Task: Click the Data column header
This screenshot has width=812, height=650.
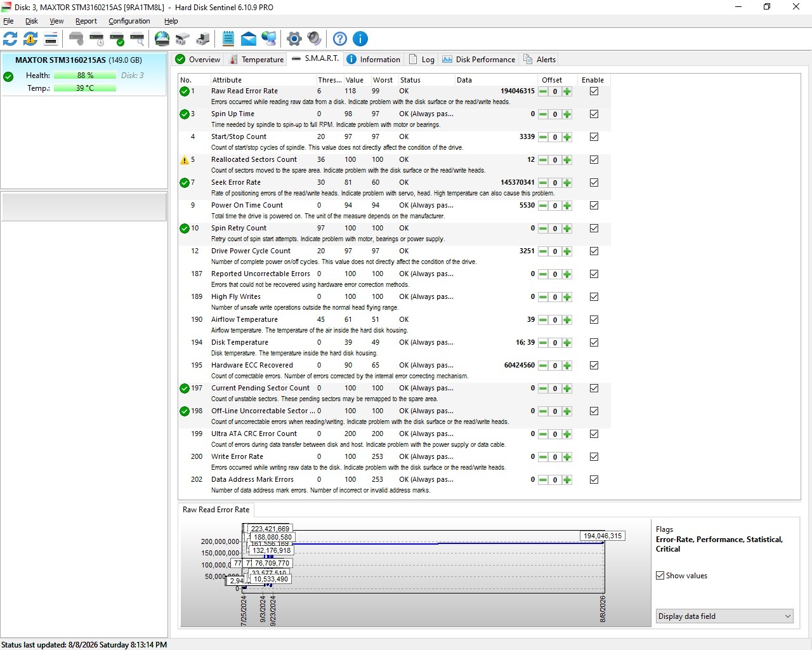Action: [495, 80]
